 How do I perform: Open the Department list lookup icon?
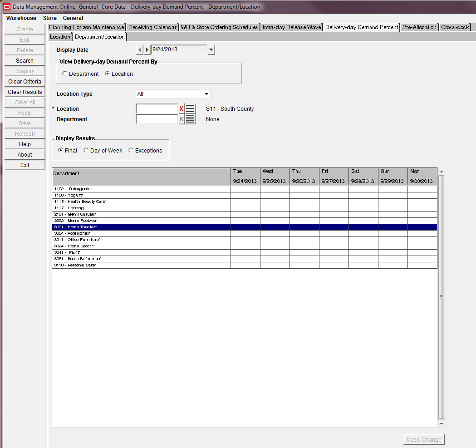[x=190, y=119]
